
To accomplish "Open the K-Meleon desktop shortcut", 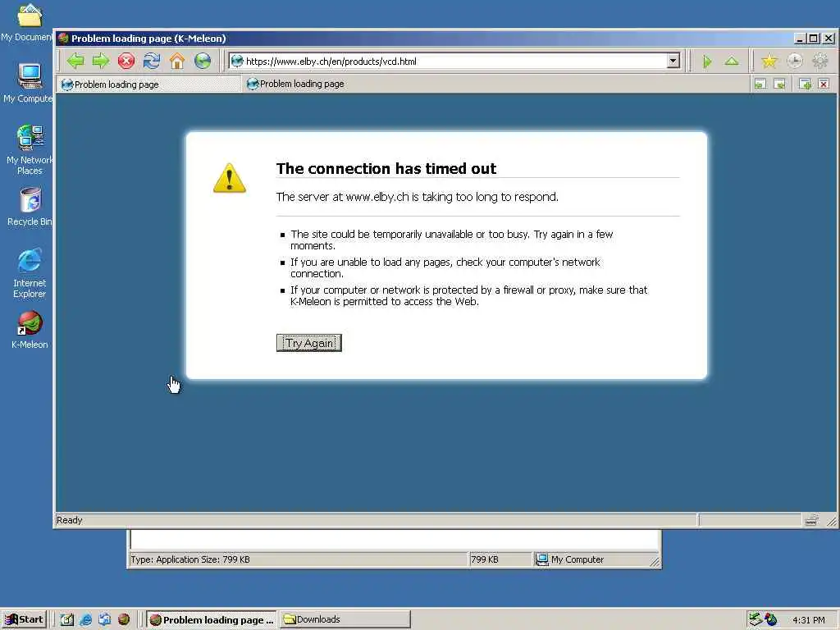I will 30,330.
